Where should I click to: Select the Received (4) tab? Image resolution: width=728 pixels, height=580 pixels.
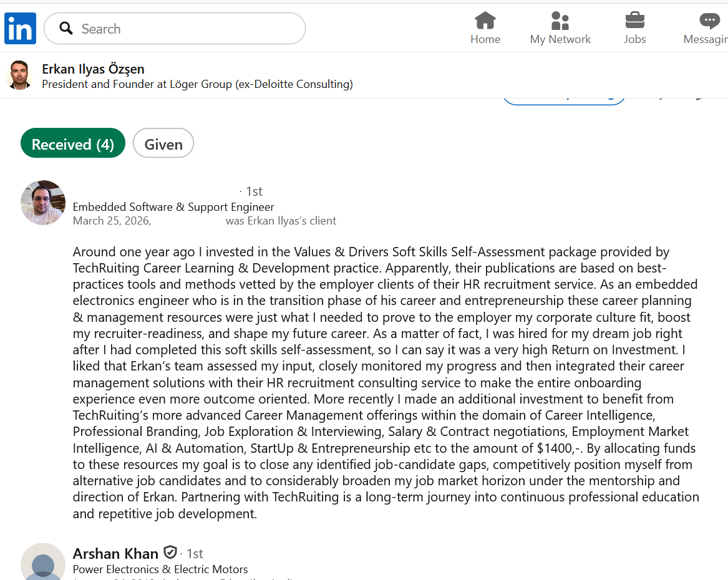[73, 144]
